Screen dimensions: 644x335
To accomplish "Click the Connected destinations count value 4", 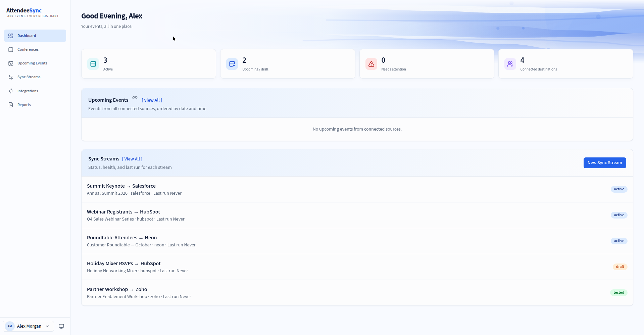I will 522,60.
